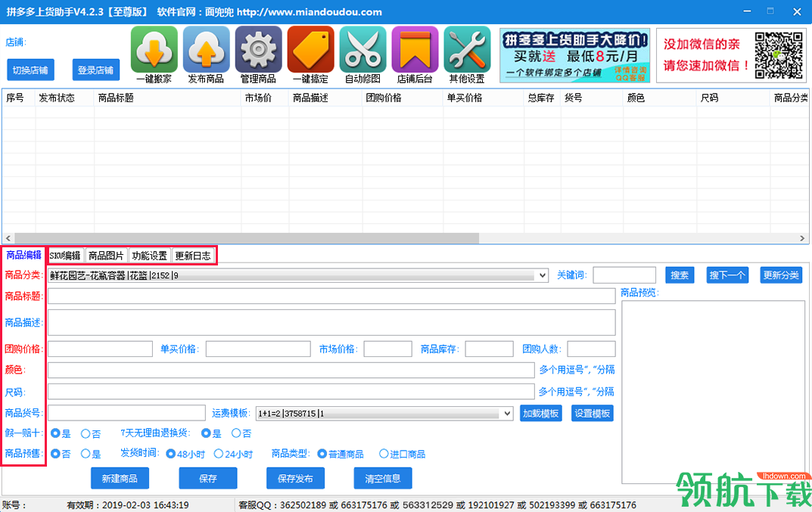Click the 单买价格 column header

tap(483, 98)
